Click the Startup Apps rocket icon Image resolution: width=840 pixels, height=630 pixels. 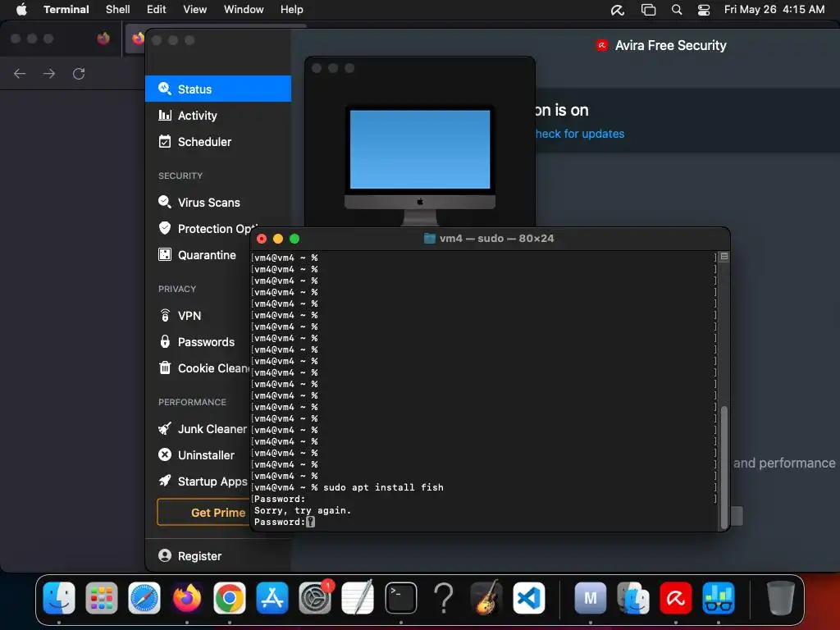[x=165, y=481]
